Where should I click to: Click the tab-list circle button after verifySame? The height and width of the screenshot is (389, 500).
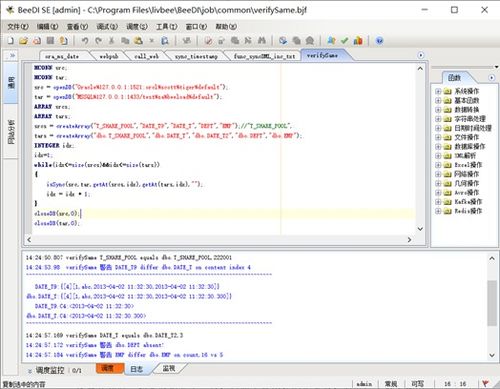tap(421, 55)
